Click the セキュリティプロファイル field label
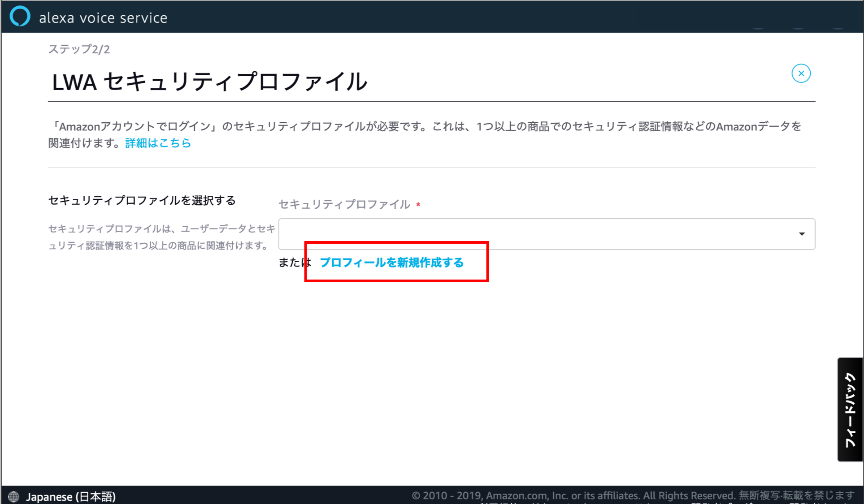864x504 pixels. click(x=344, y=204)
